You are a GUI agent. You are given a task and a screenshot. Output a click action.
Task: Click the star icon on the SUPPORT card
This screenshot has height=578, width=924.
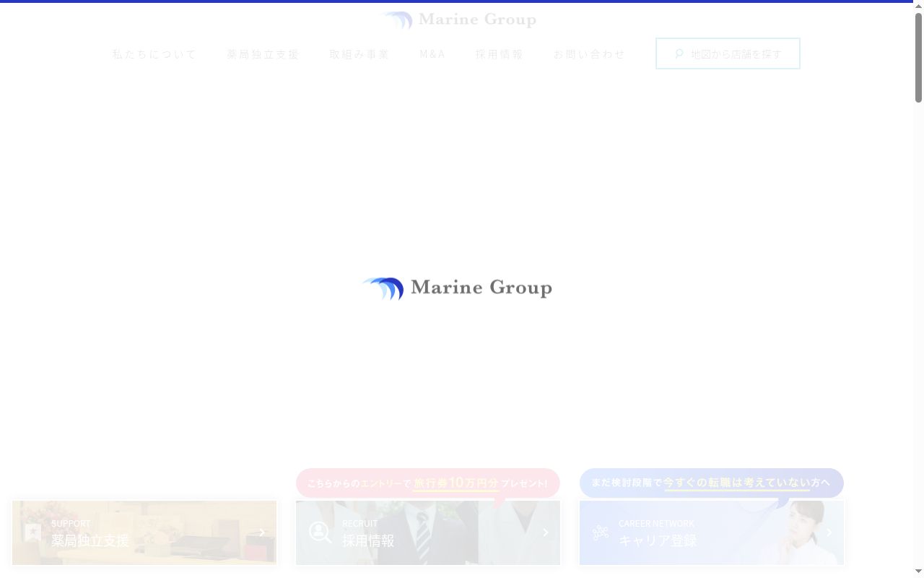(32, 532)
